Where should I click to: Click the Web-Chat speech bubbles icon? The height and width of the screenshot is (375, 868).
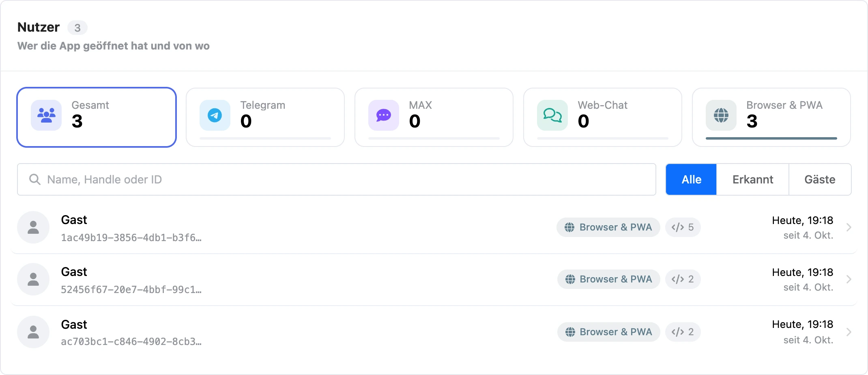tap(552, 115)
